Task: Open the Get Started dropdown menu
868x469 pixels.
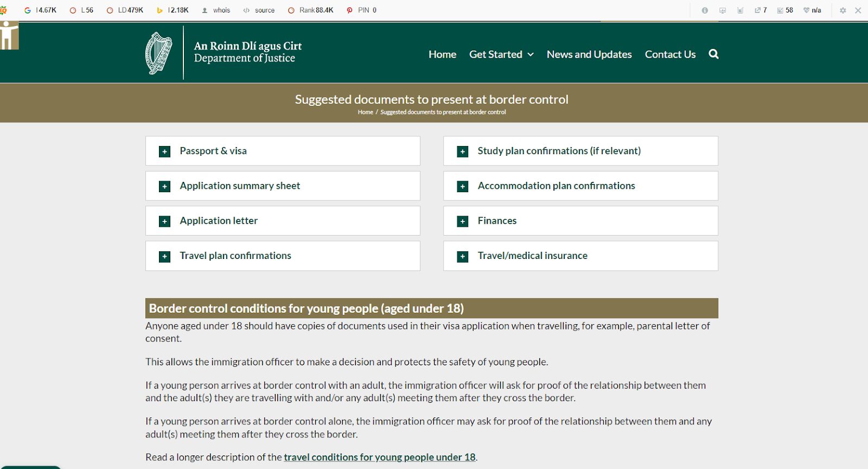Action: point(501,54)
